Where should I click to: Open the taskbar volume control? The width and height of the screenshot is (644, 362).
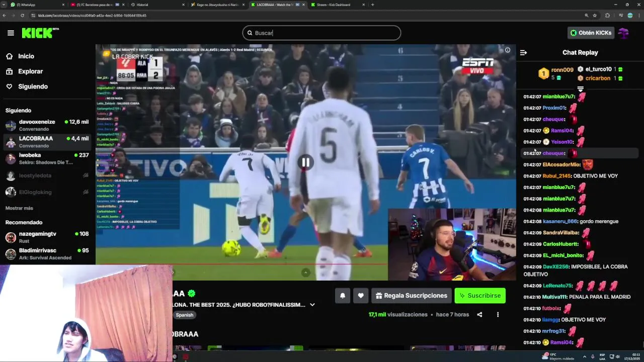coord(617,356)
